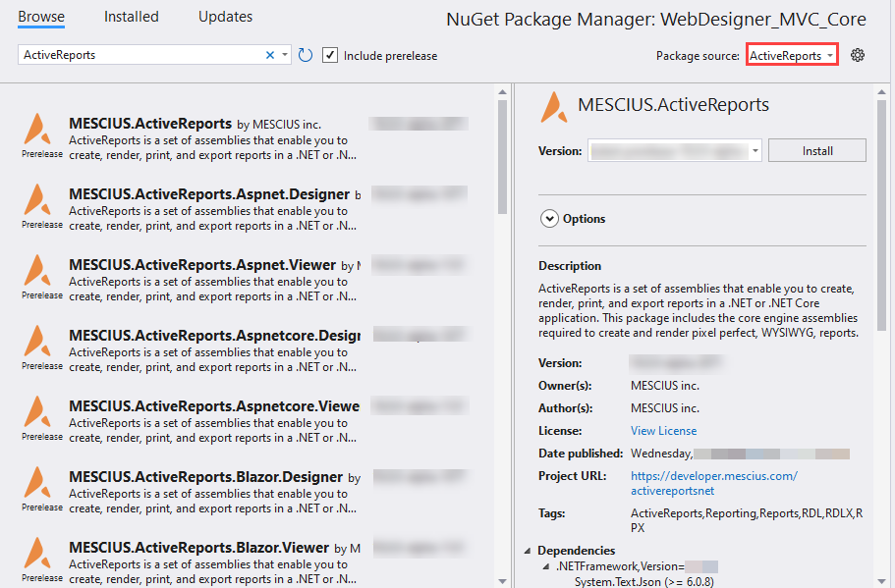This screenshot has height=588, width=895.
Task: Click the Author(s) MESCIUS inc. value
Action: pyautogui.click(x=665, y=408)
